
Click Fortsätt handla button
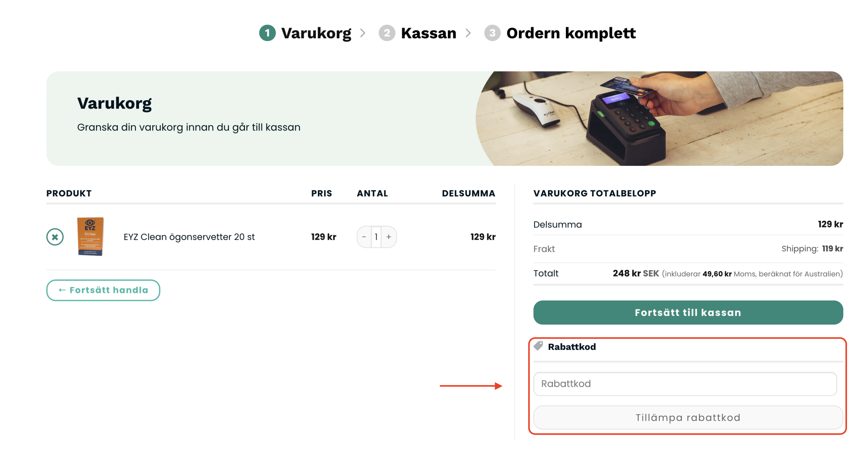point(103,290)
